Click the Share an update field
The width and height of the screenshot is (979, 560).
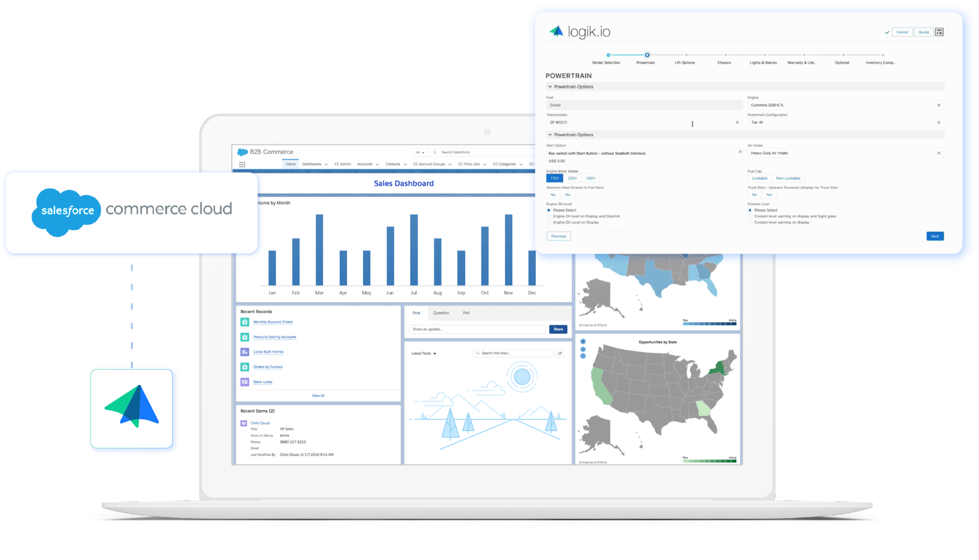[477, 329]
